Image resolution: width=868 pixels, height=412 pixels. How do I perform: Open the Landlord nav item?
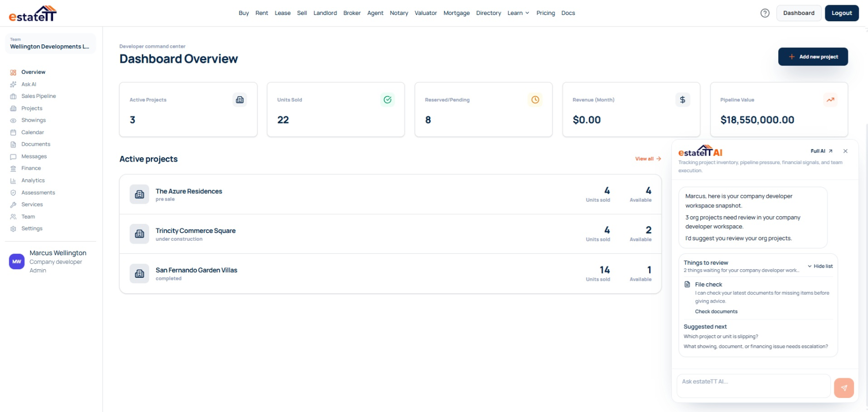(x=325, y=13)
